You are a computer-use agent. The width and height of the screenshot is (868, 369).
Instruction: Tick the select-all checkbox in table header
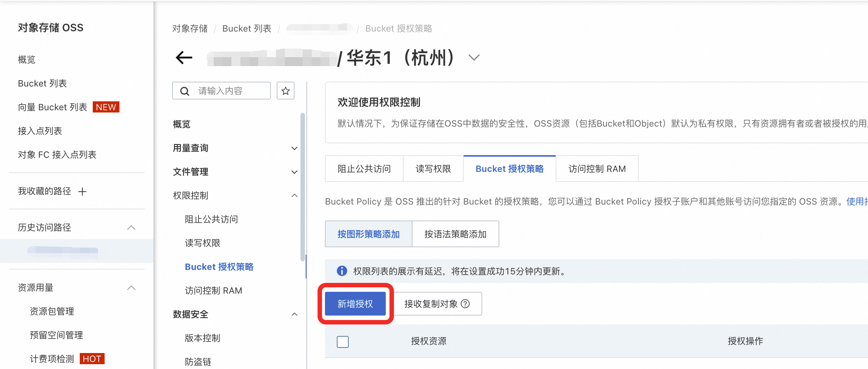point(343,342)
